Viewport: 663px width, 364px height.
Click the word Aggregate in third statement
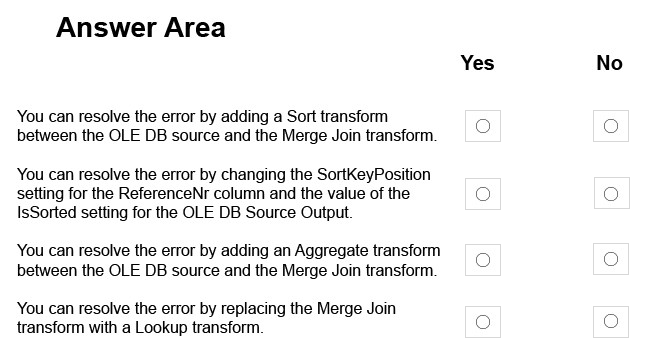coord(329,251)
